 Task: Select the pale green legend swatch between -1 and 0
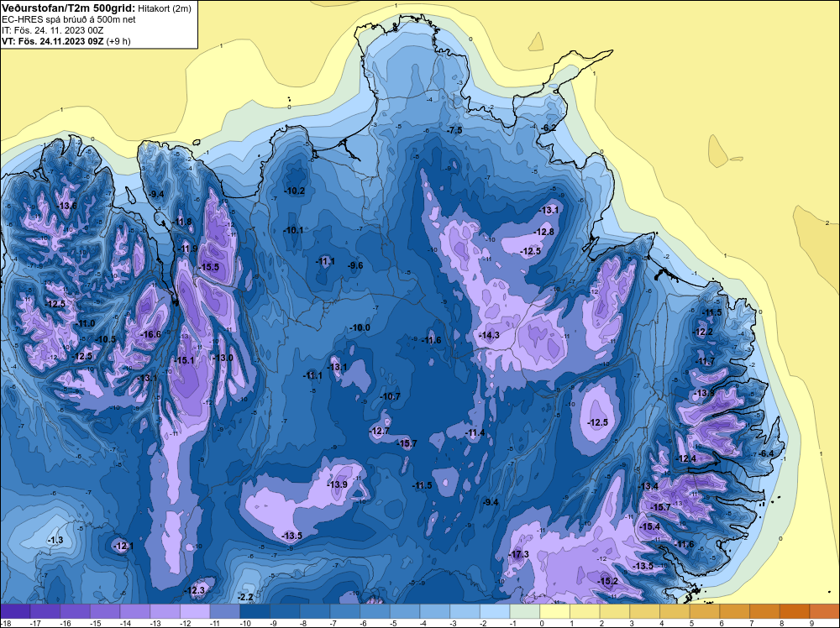tap(525, 610)
